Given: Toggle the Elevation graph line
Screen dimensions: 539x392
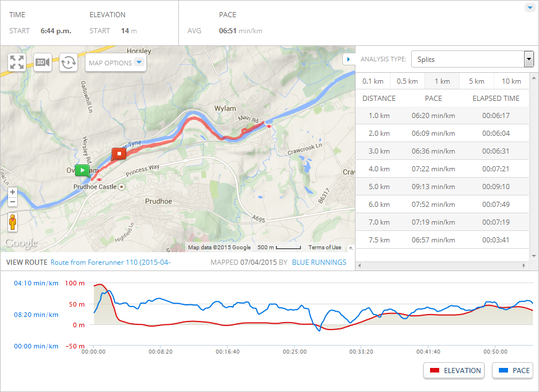Looking at the screenshot, I should coord(454,370).
